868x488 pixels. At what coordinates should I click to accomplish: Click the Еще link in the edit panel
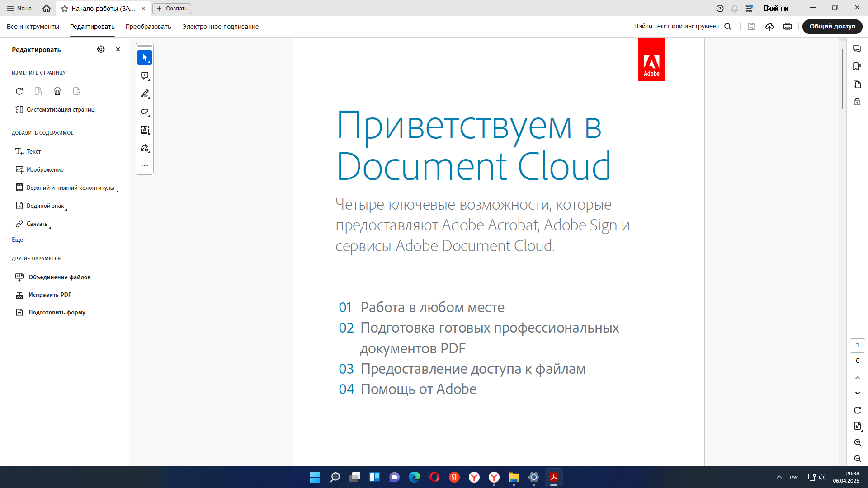point(17,240)
